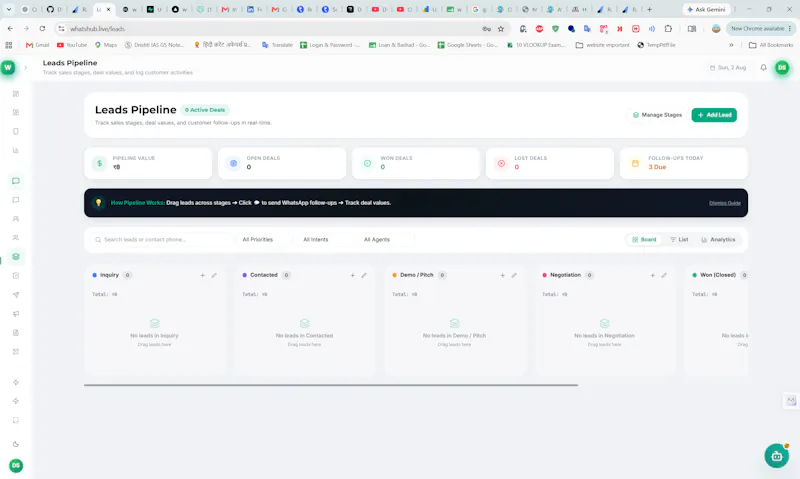Open the All Priorities filter dropdown
The width and height of the screenshot is (800, 479).
263,239
